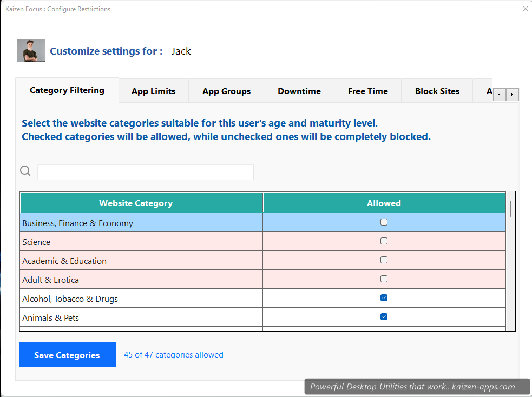Viewport: 532px width, 397px height.
Task: Open the App Groups tab
Action: 226,91
